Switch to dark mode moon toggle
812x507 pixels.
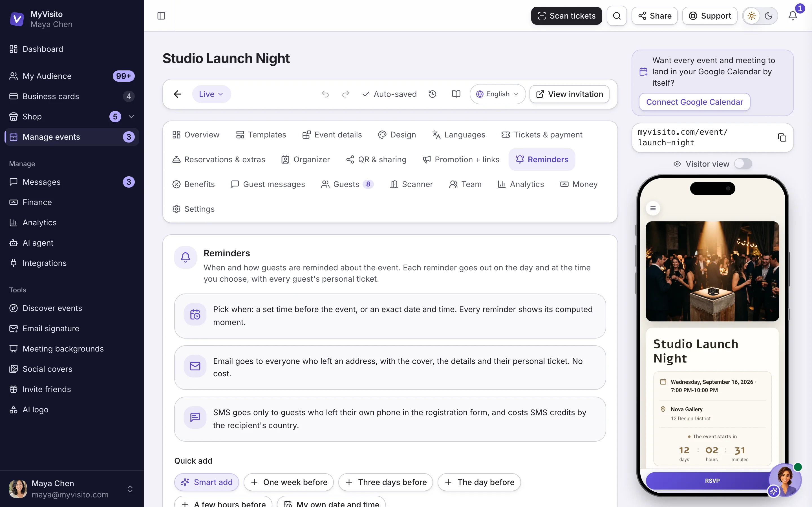[x=768, y=16]
